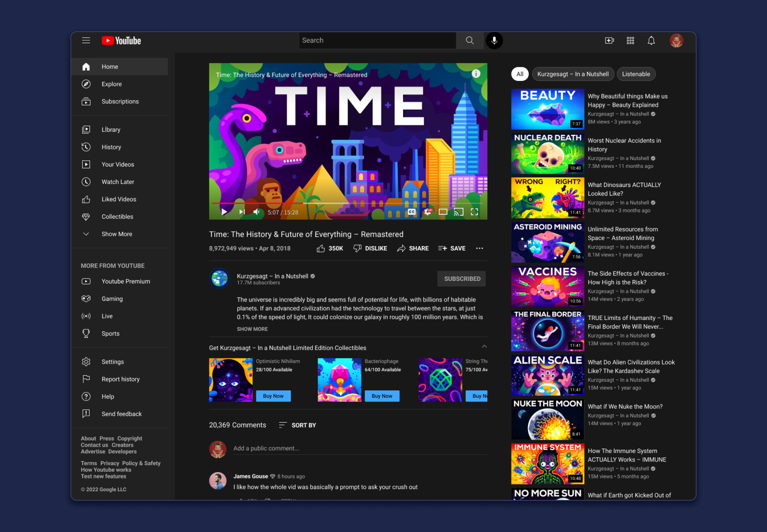Open the BEAUTY video thumbnail
The image size is (767, 532).
click(547, 109)
